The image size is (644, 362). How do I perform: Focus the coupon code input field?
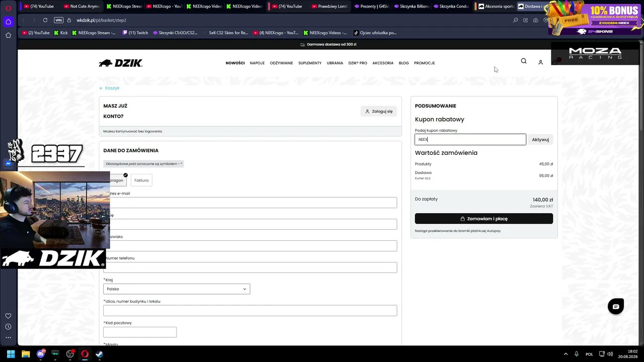pos(470,139)
